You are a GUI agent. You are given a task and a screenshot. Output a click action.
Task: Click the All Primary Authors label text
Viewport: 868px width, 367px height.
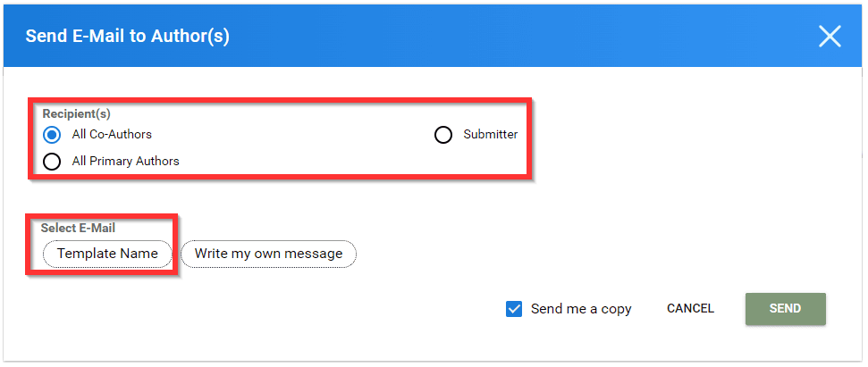126,162
